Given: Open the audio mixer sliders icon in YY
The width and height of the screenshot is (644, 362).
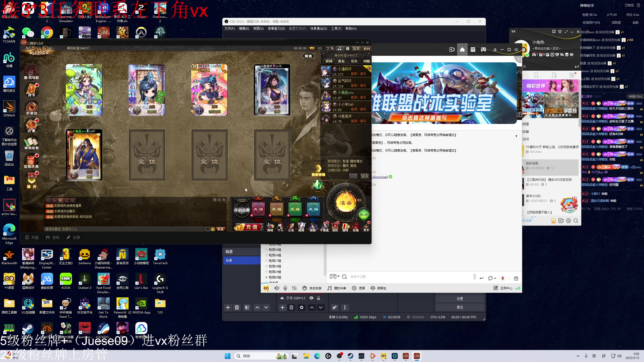Looking at the screenshot, I should click(294, 288).
